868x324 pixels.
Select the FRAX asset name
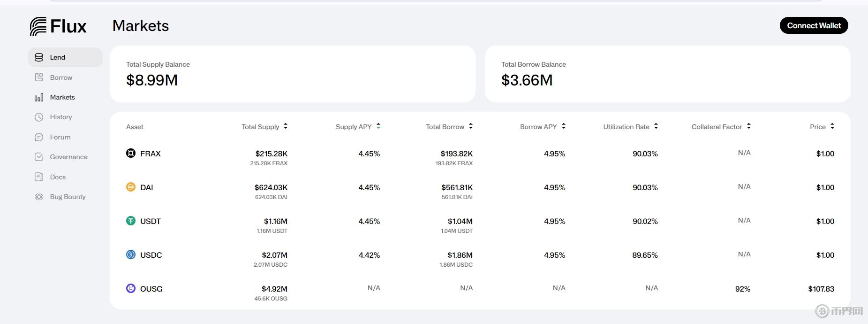pyautogui.click(x=151, y=154)
